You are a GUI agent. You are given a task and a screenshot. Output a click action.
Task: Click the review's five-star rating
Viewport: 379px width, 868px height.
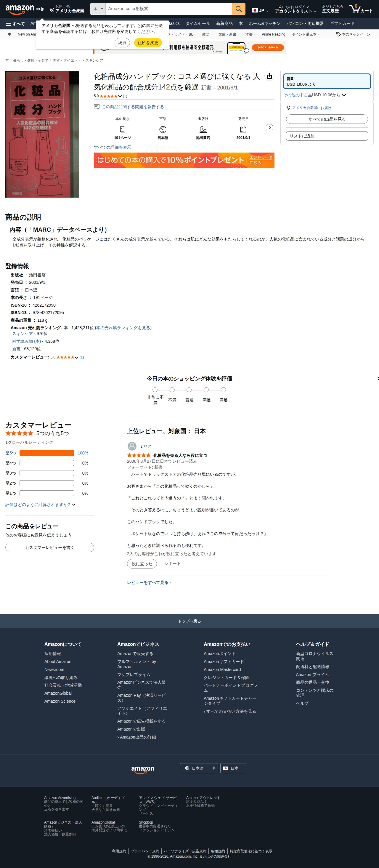[x=139, y=455]
